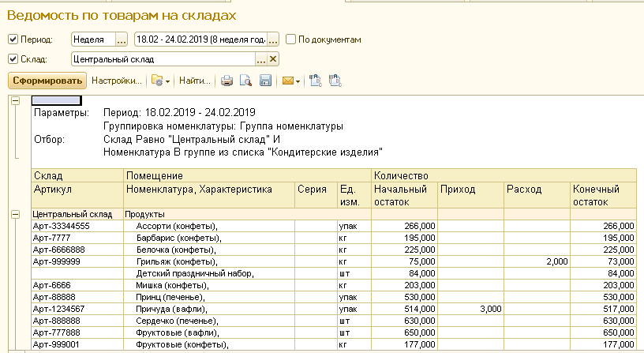Screen dimensions: 644x353
Task: Click the Барбарис (конфеты) row name
Action: pos(178,238)
